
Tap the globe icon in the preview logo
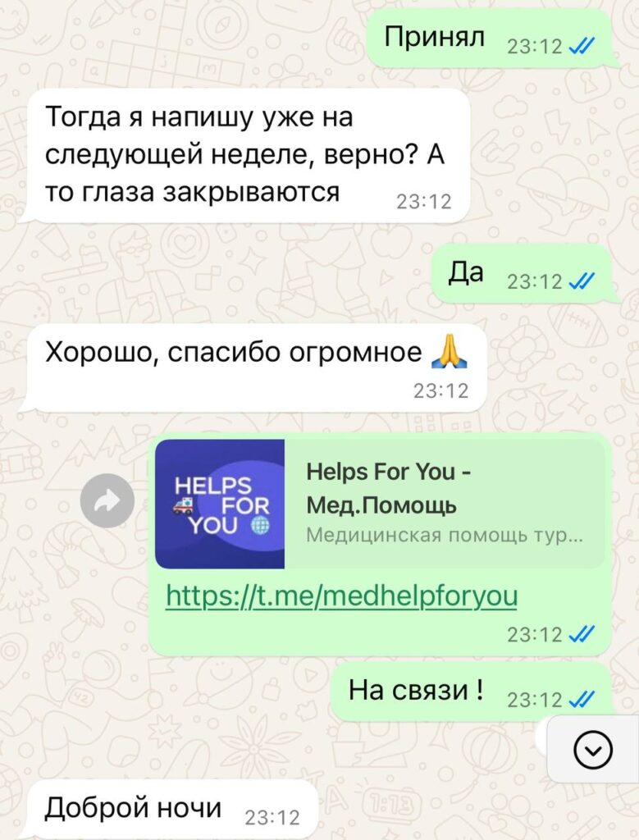point(260,526)
